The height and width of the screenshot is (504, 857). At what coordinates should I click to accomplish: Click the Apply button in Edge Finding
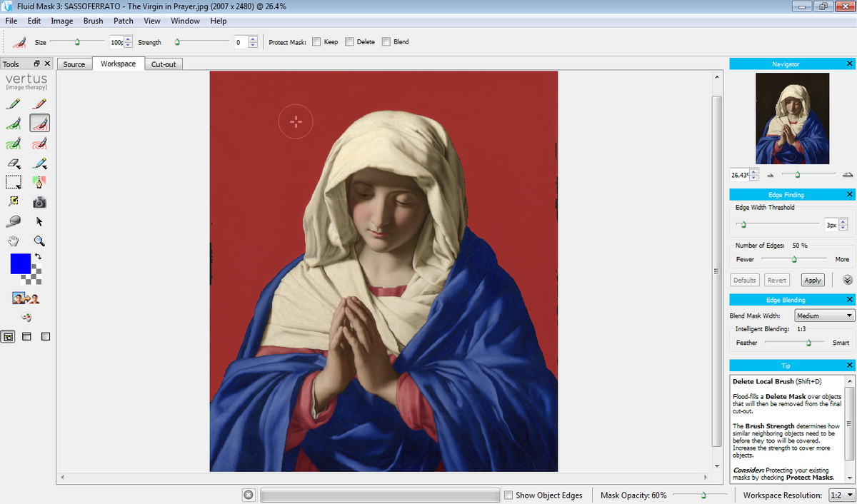point(812,280)
